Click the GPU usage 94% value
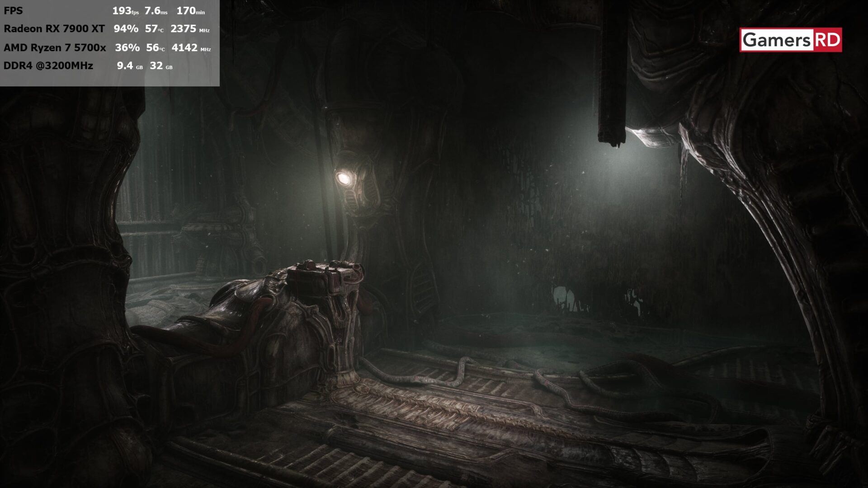 tap(126, 29)
